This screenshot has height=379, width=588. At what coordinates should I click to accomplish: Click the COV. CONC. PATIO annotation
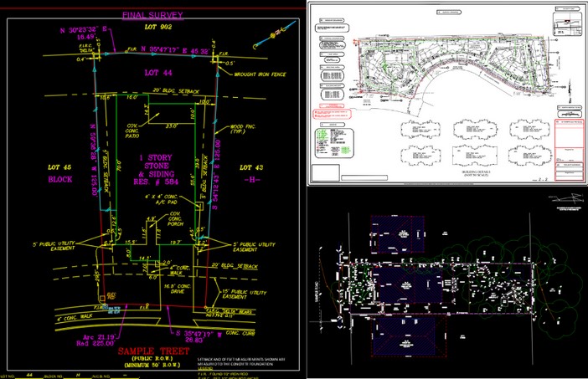point(132,131)
